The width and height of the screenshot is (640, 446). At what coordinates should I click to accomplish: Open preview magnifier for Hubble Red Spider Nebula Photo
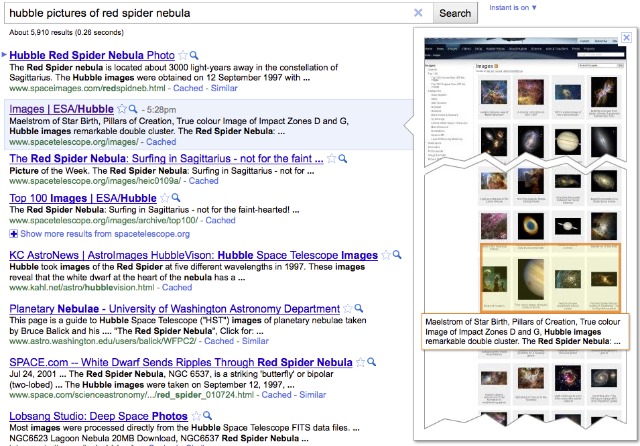click(193, 55)
